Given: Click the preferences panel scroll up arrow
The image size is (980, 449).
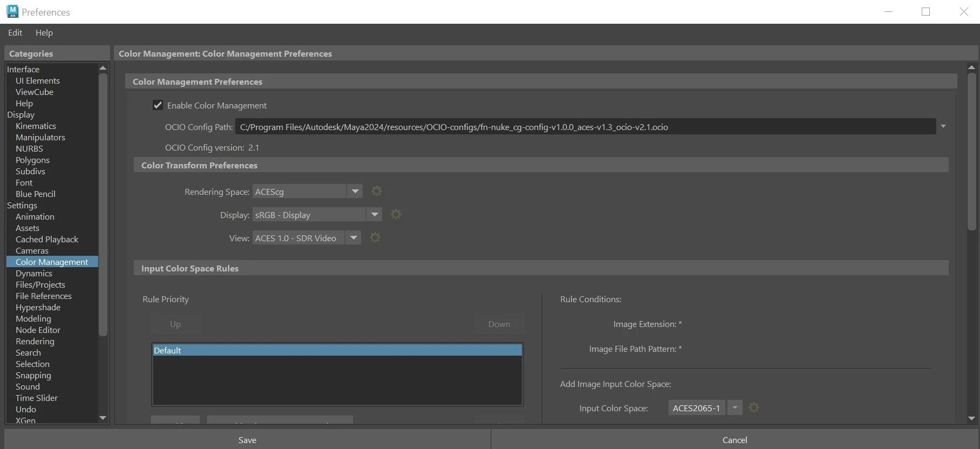Looking at the screenshot, I should click(x=971, y=67).
